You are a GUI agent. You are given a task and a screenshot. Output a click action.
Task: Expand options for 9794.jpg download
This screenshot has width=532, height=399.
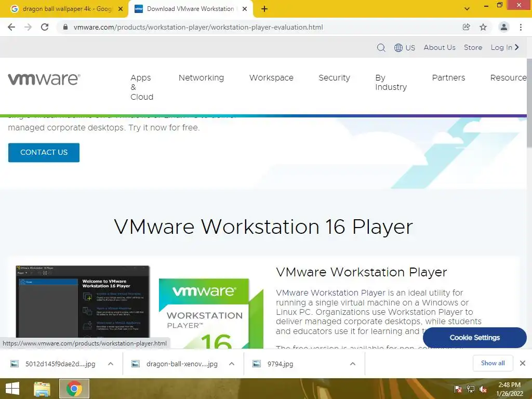(x=353, y=364)
